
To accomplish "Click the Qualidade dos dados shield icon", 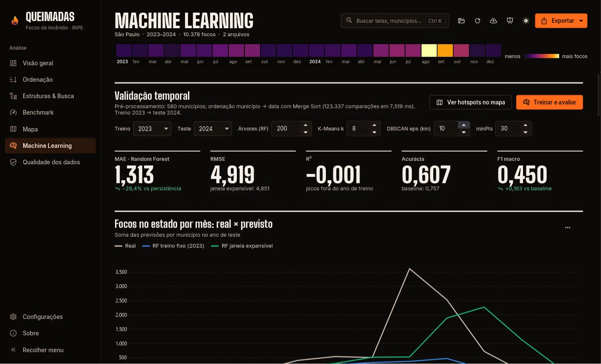I will tap(13, 162).
